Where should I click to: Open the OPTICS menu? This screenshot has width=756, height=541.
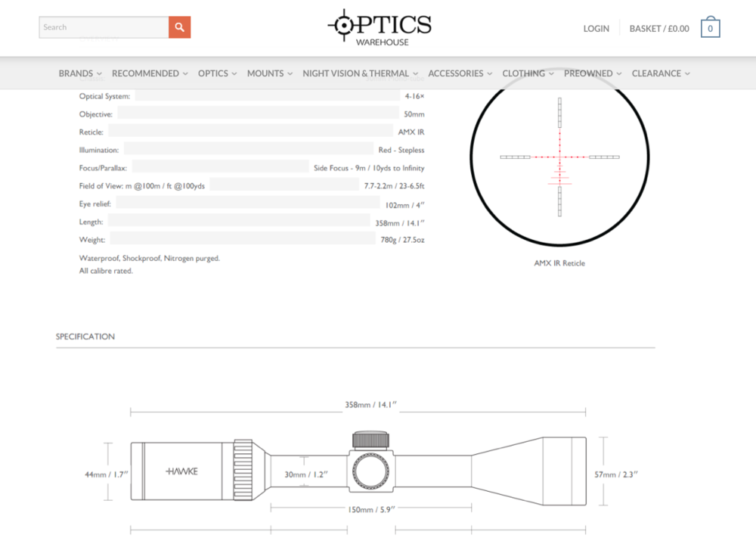tap(217, 73)
